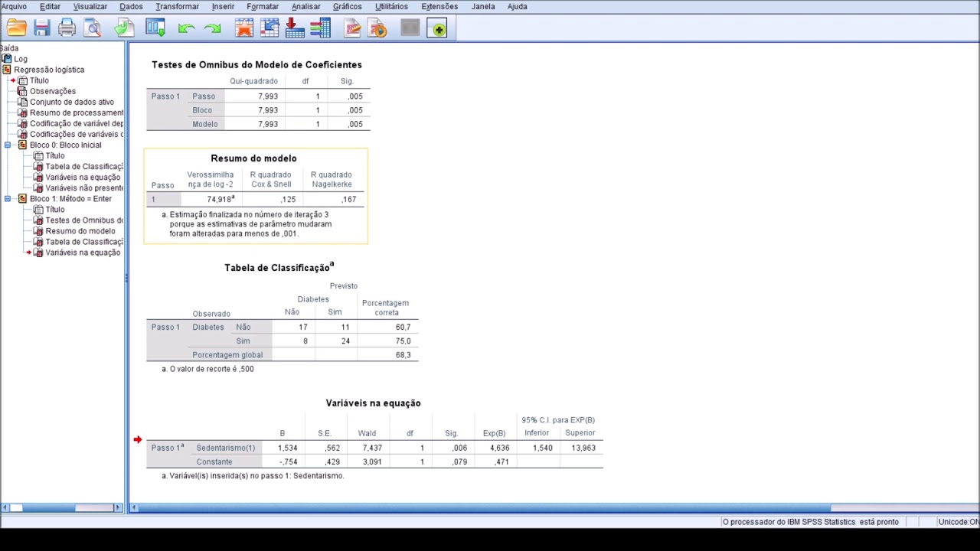Select Variáveis não presentes in outline
The width and height of the screenshot is (980, 551).
(x=83, y=187)
